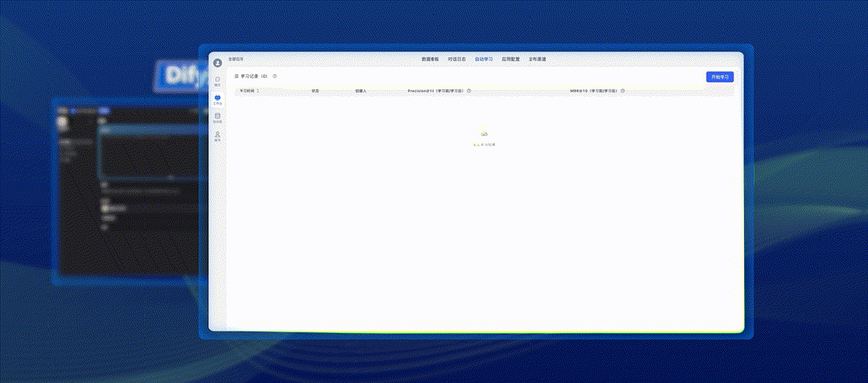
Task: Click the list icon before 学习记录
Action: point(236,76)
